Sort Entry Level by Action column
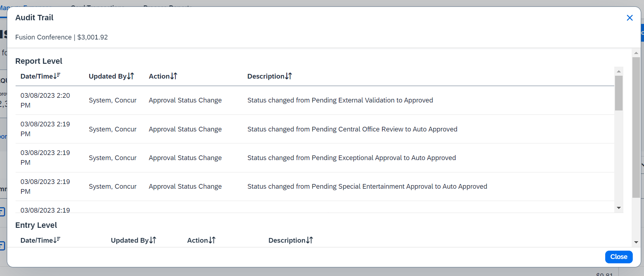Image resolution: width=644 pixels, height=276 pixels. [x=201, y=241]
